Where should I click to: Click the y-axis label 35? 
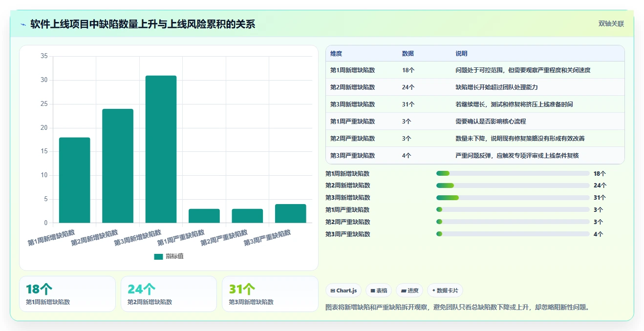pos(44,56)
